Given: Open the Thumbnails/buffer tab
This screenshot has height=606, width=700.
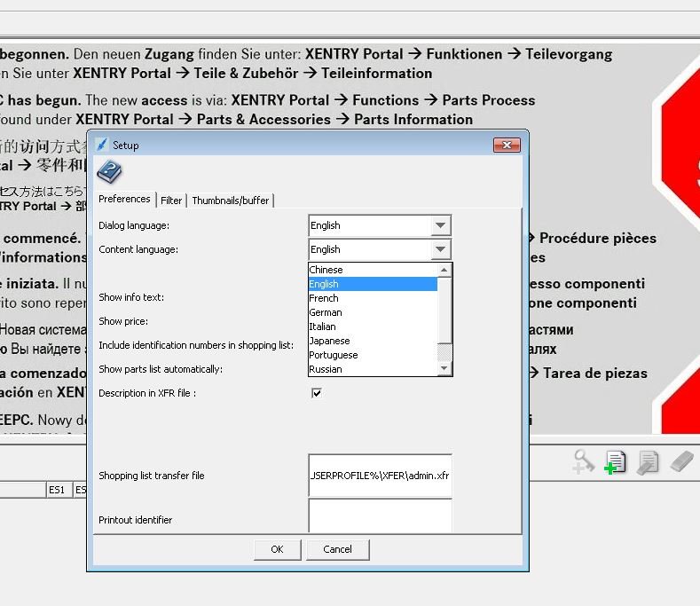Looking at the screenshot, I should click(x=231, y=201).
